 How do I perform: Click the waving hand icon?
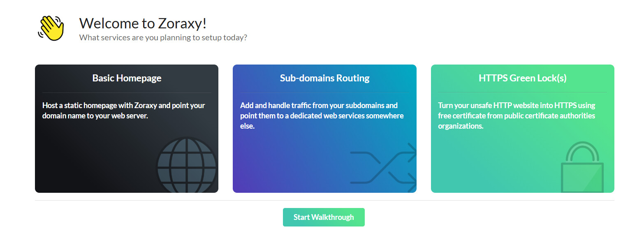pyautogui.click(x=51, y=28)
